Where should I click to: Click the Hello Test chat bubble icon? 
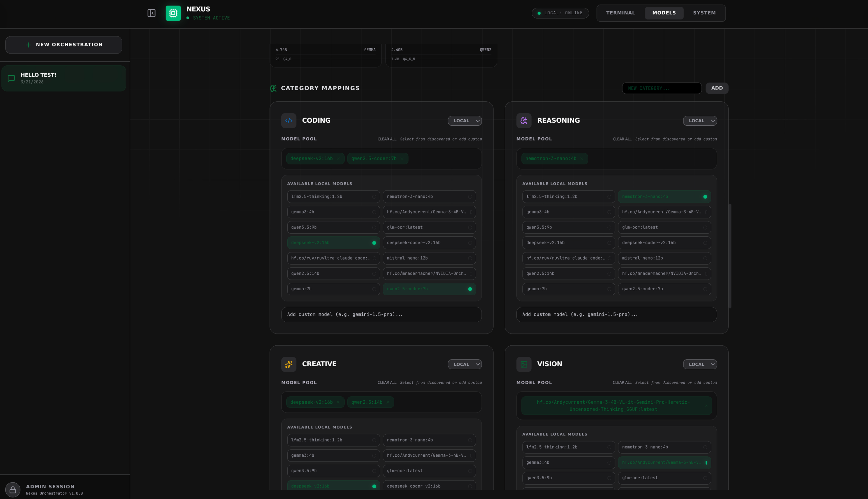click(11, 78)
